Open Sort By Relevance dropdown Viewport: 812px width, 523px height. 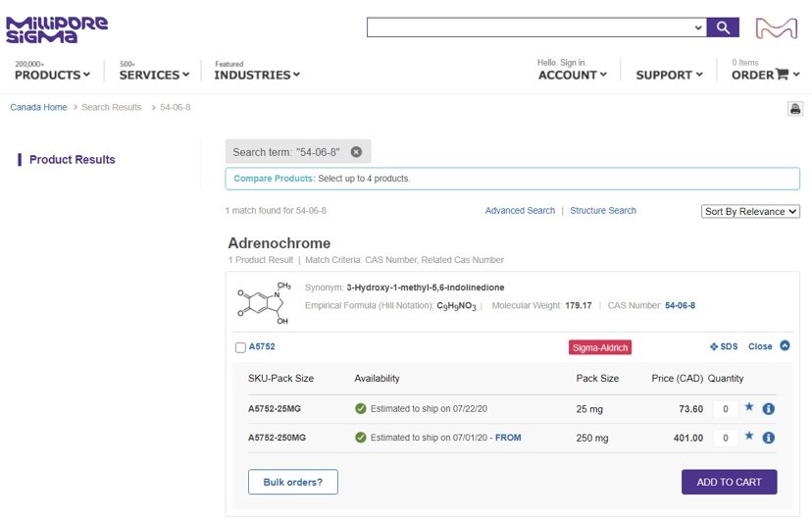click(x=751, y=211)
